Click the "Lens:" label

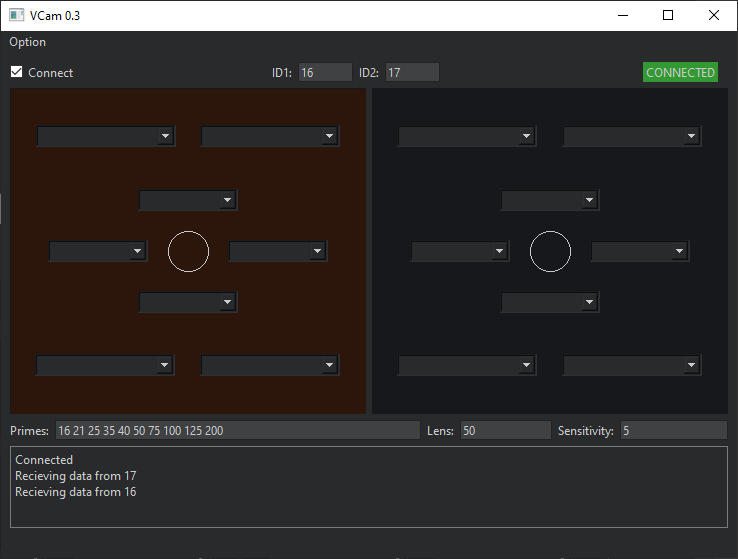click(440, 431)
